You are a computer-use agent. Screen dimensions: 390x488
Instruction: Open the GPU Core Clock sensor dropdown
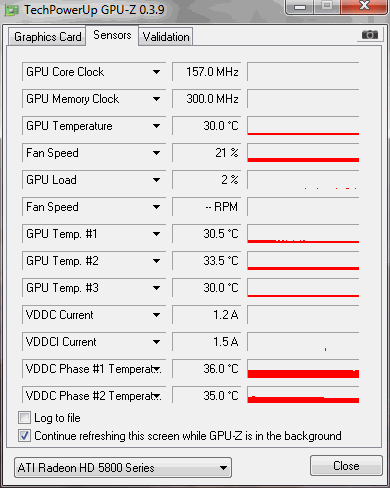156,72
